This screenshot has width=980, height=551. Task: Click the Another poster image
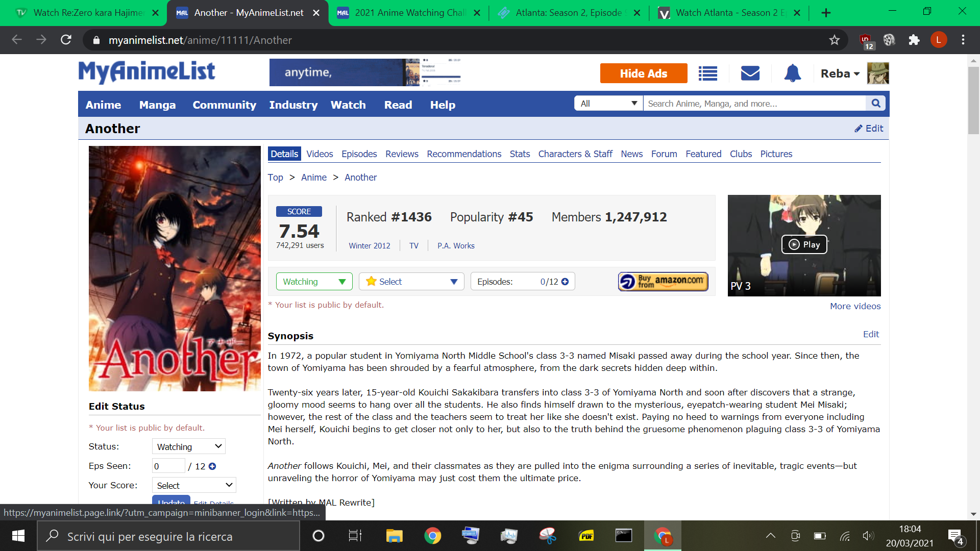pos(175,268)
